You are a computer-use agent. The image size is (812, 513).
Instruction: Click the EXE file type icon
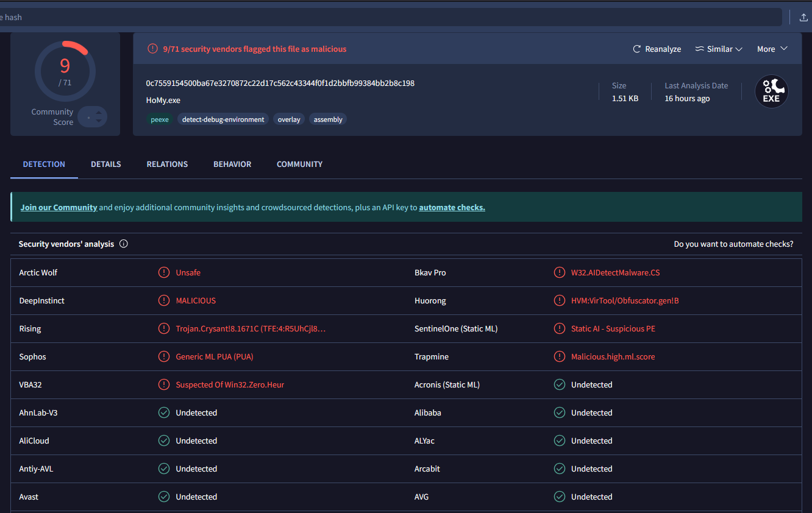(x=771, y=92)
